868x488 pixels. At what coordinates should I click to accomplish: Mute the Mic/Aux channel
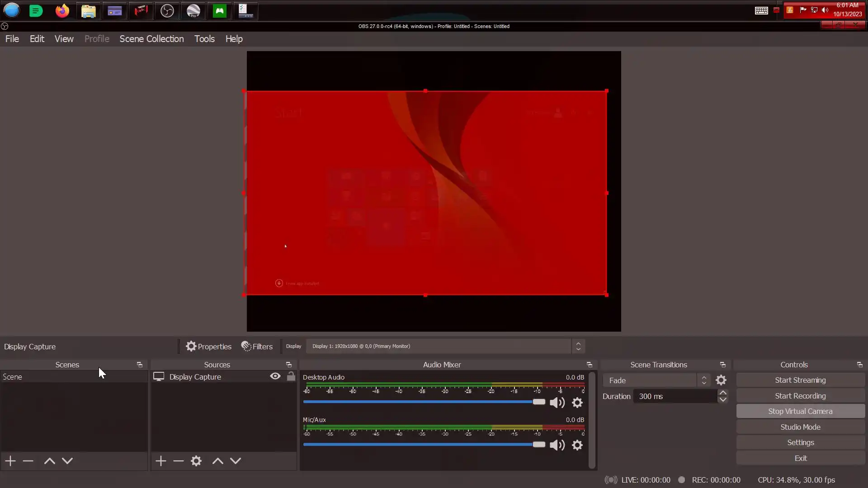[x=557, y=445]
